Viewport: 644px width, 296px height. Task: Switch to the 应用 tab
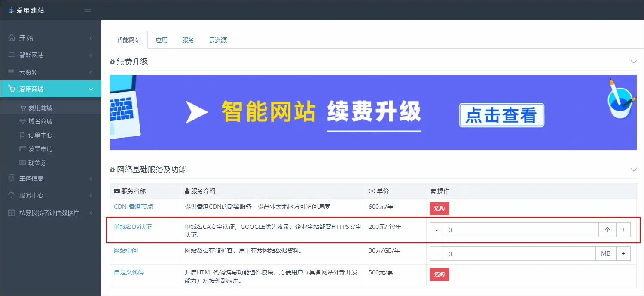click(x=162, y=40)
